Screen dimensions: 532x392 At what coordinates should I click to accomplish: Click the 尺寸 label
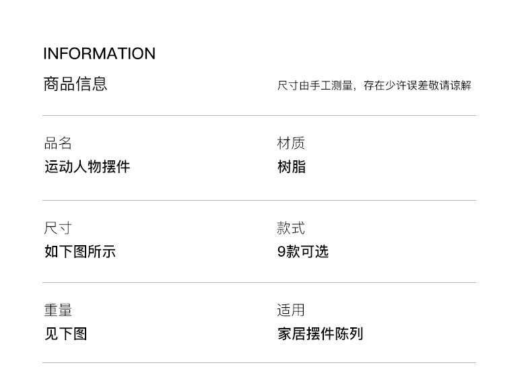[x=58, y=228]
